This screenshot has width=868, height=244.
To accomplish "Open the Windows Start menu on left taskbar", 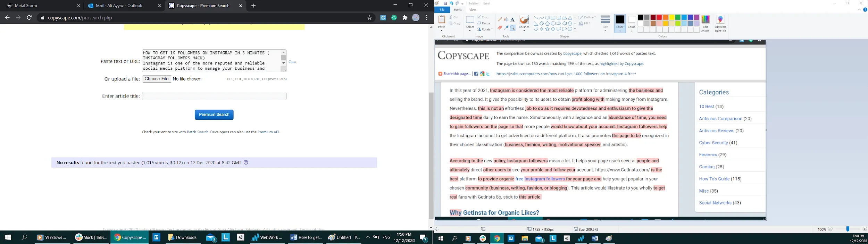I will [x=8, y=237].
